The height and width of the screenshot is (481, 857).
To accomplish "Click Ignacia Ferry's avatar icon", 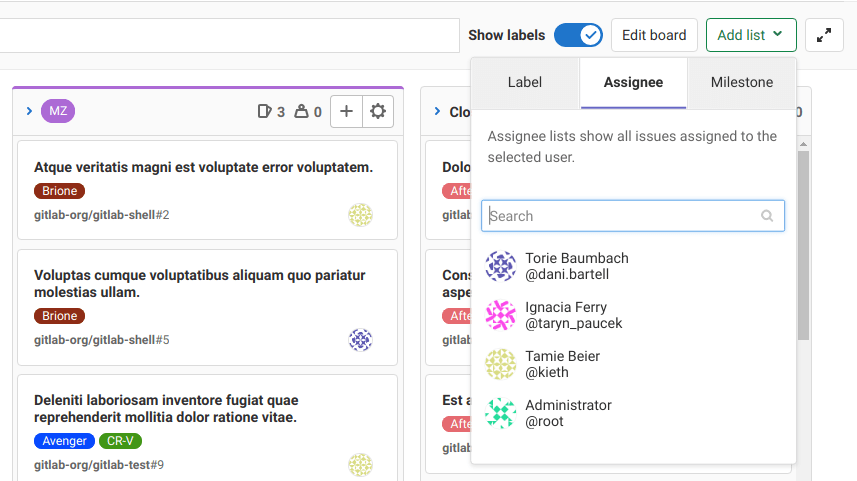I will [500, 315].
